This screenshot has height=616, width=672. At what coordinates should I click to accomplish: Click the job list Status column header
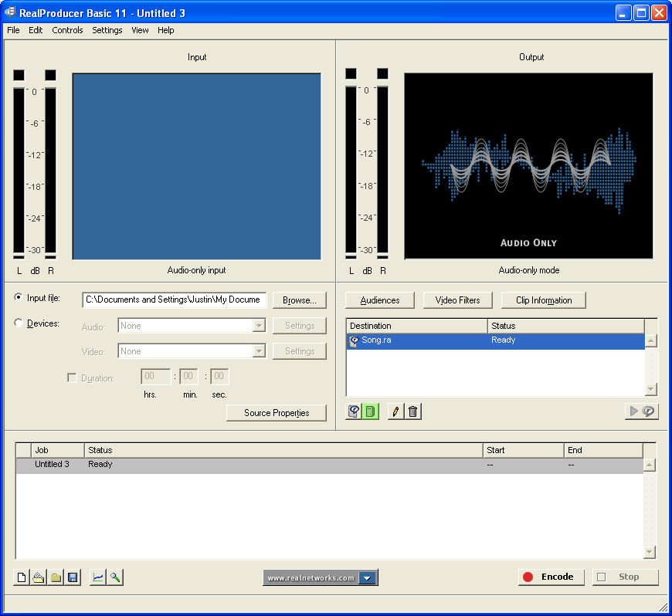click(283, 450)
